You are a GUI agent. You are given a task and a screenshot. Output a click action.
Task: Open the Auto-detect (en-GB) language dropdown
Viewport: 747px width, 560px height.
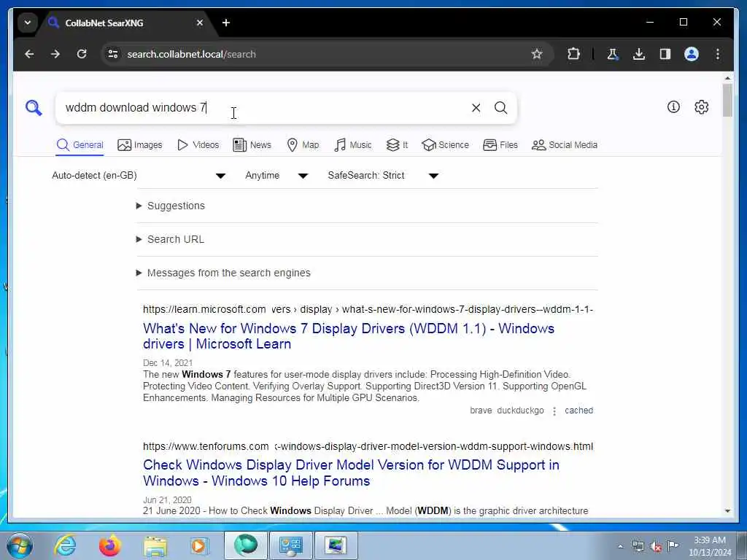tap(139, 176)
